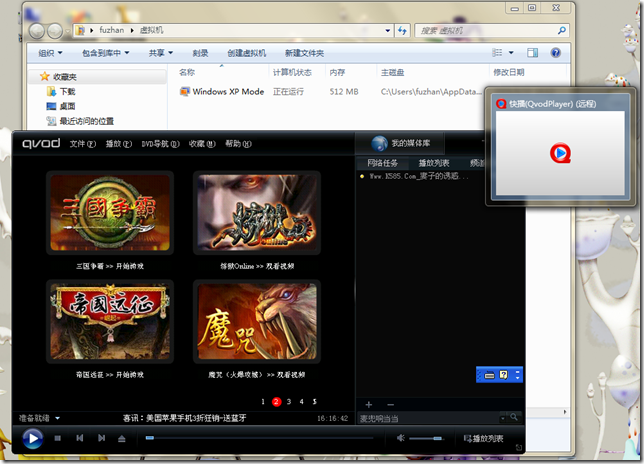The width and height of the screenshot is (644, 464).
Task: Click the qvod logo
Action: click(x=41, y=143)
